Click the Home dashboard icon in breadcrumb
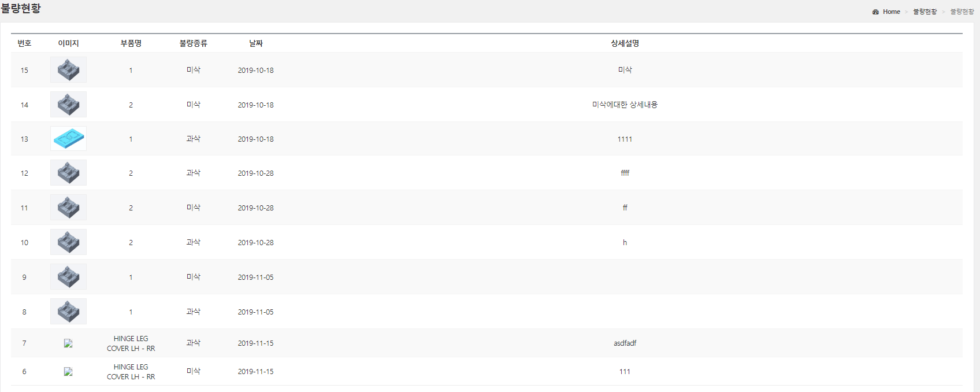The height and width of the screenshot is (392, 980). (875, 12)
